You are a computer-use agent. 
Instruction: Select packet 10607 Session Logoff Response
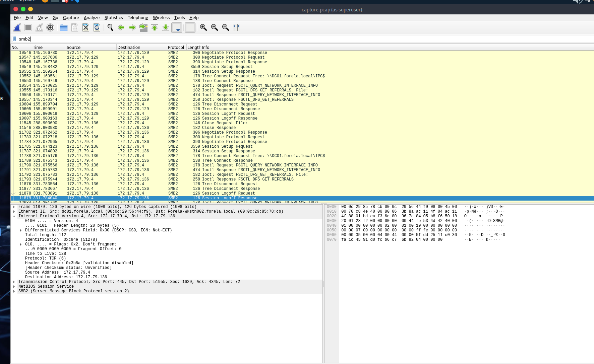click(302, 118)
